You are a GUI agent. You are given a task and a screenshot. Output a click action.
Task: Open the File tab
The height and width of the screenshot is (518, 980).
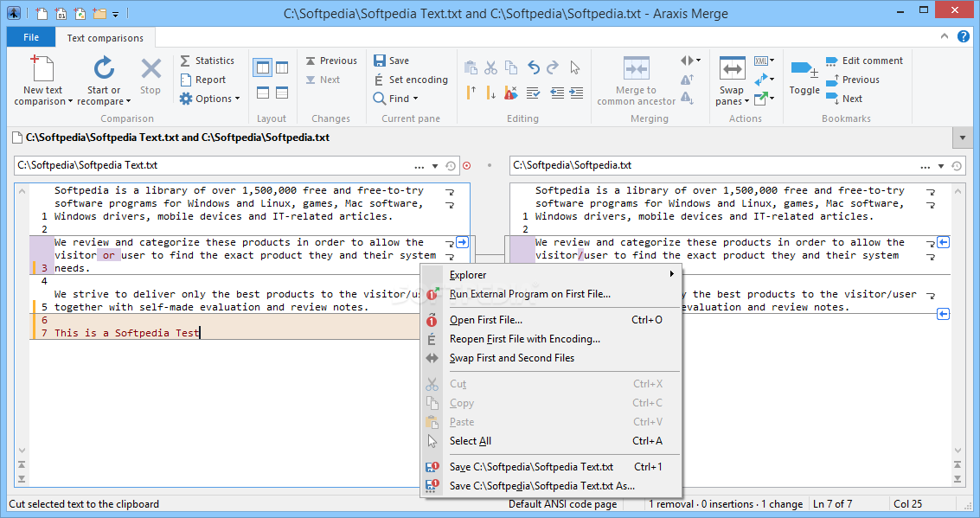31,37
